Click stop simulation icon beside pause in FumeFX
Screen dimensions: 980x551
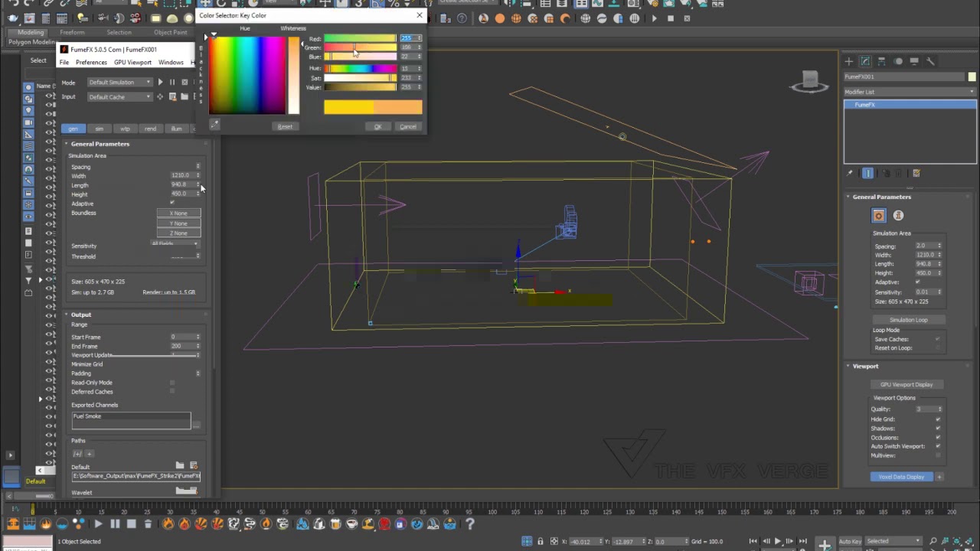click(x=185, y=82)
